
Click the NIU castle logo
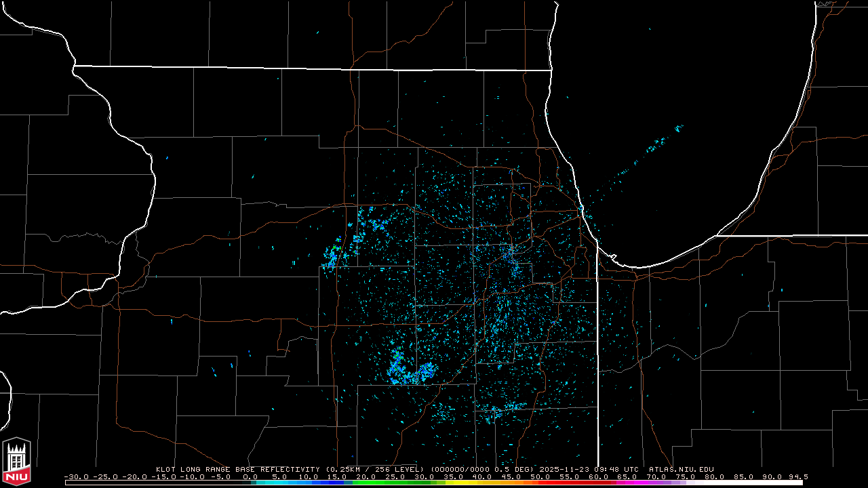[16, 462]
